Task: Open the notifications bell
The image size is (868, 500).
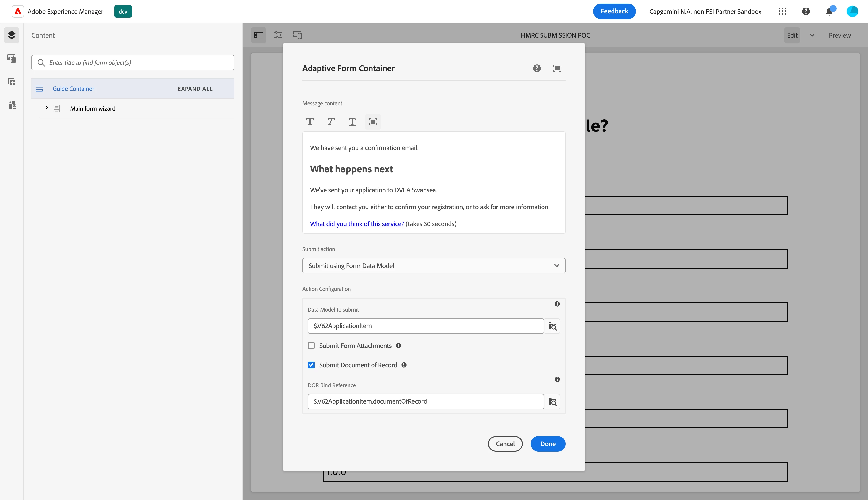Action: (x=829, y=12)
